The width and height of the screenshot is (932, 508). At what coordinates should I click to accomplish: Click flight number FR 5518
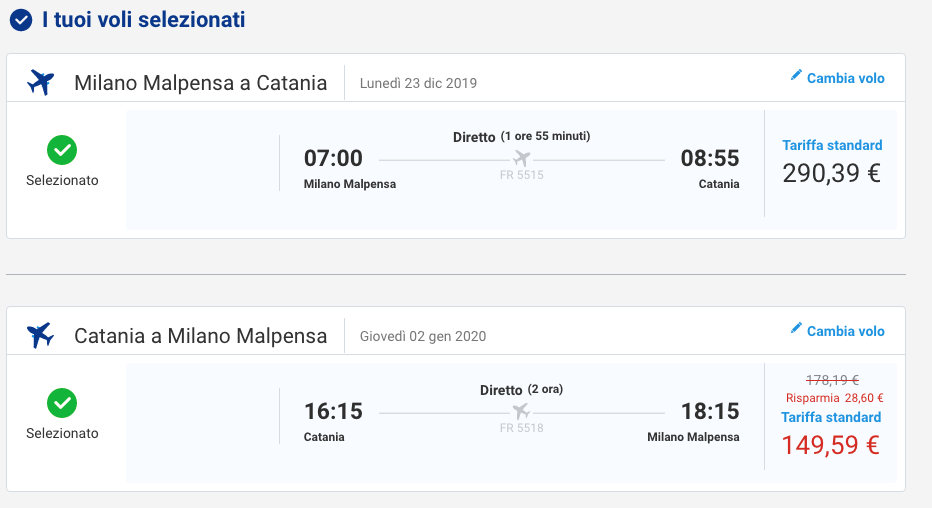tap(521, 428)
